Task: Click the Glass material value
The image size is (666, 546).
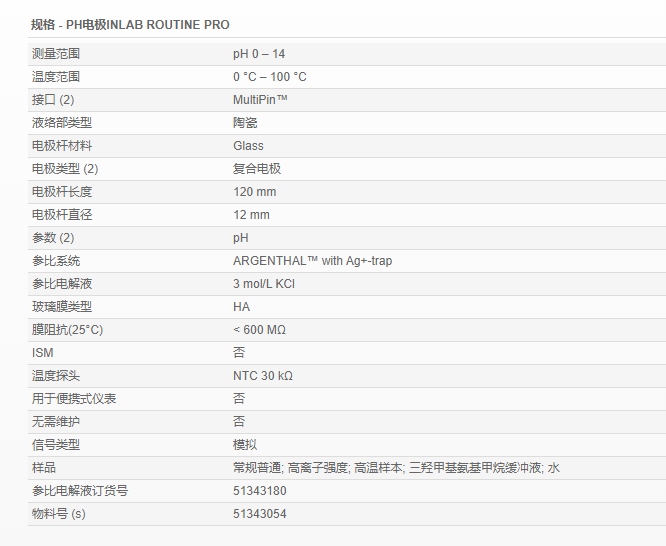Action: pyautogui.click(x=248, y=146)
